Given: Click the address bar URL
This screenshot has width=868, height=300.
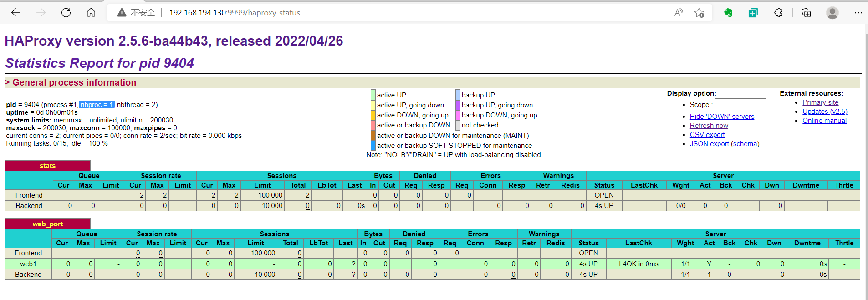Looking at the screenshot, I should pos(235,13).
